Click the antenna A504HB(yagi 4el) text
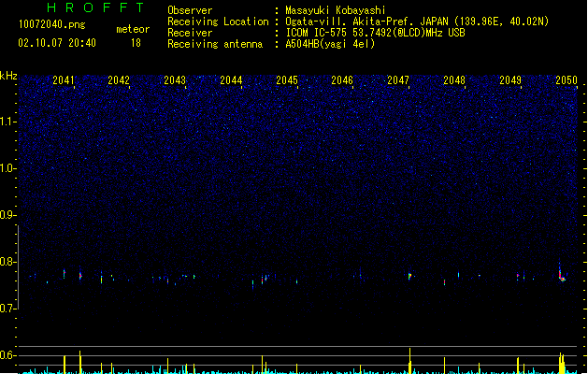The width and height of the screenshot is (588, 374). (330, 44)
